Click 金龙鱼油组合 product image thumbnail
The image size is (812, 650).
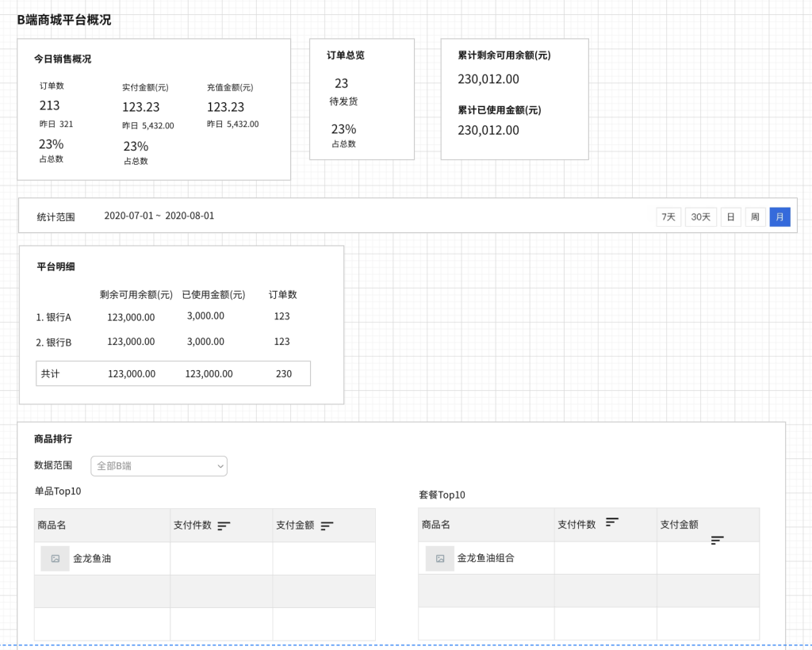440,558
